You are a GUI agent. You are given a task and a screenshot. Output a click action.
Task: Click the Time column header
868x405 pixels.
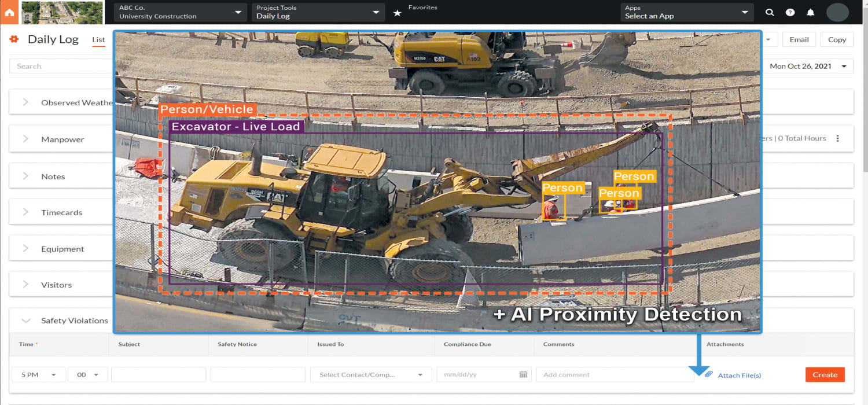pos(27,344)
